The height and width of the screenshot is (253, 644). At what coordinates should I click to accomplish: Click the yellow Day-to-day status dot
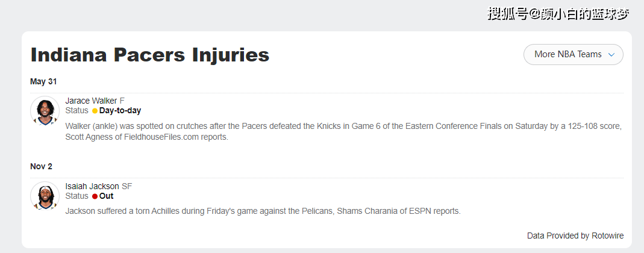tap(95, 111)
